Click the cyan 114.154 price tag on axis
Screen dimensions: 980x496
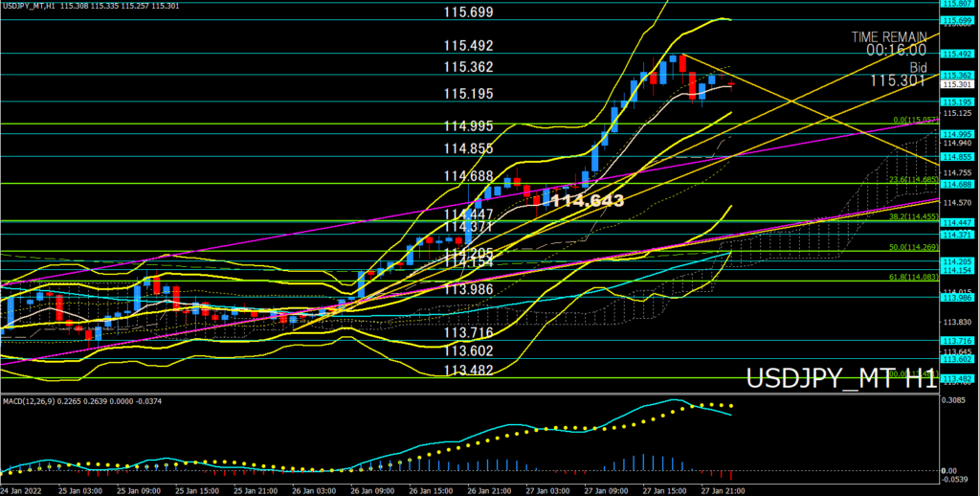tap(957, 270)
